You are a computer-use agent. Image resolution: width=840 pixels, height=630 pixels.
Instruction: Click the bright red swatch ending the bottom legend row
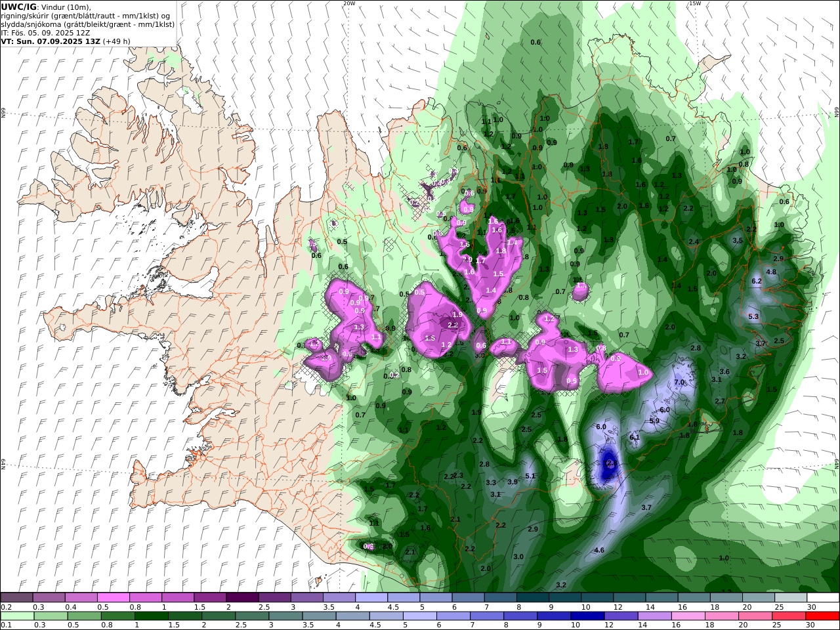tap(823, 616)
